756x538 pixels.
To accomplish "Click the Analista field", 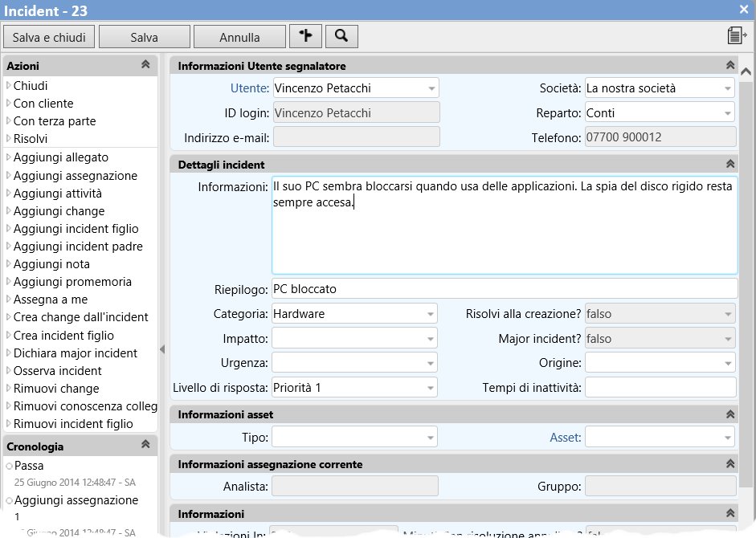I will point(355,486).
